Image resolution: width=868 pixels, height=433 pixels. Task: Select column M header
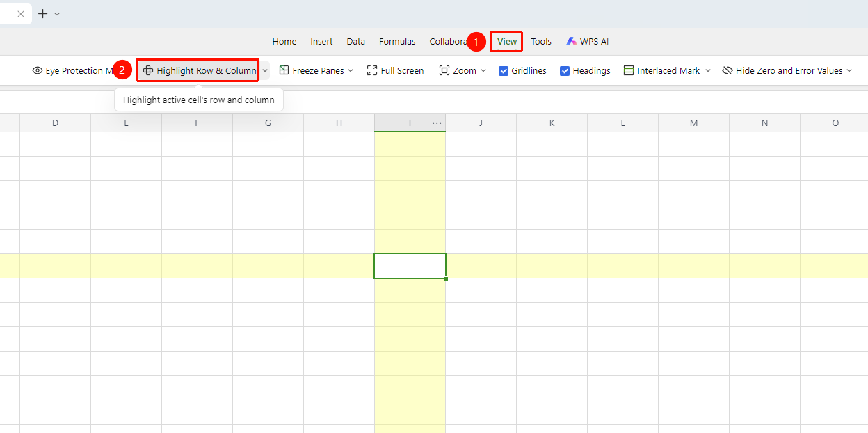tap(694, 123)
